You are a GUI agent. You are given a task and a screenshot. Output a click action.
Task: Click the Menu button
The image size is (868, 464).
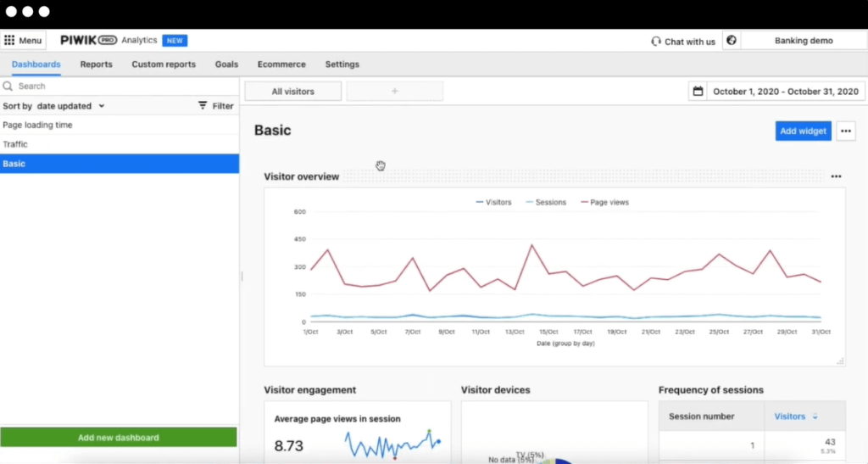[x=23, y=41]
